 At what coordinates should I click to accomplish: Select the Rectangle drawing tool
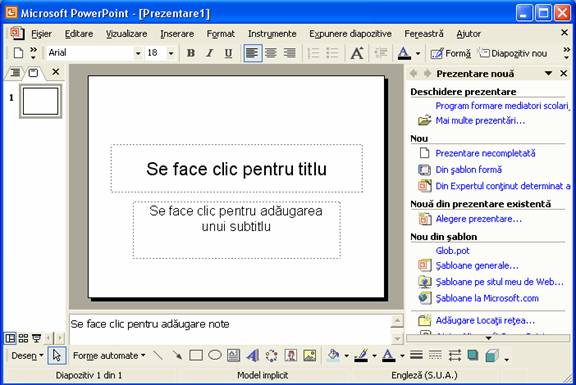click(196, 355)
